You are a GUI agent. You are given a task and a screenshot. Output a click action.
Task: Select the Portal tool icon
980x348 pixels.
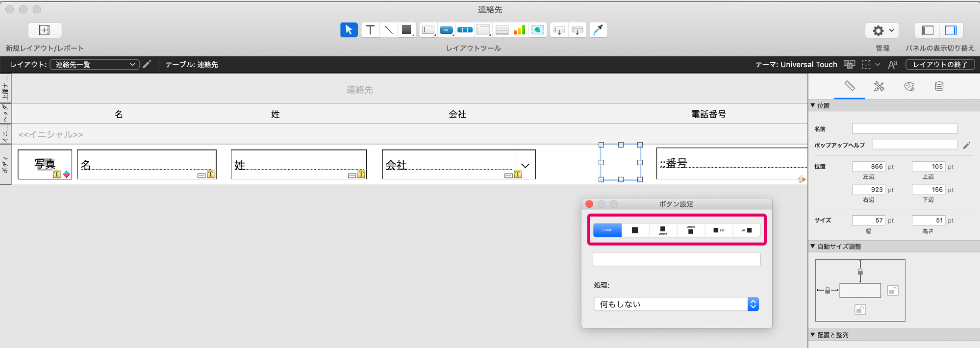(502, 30)
